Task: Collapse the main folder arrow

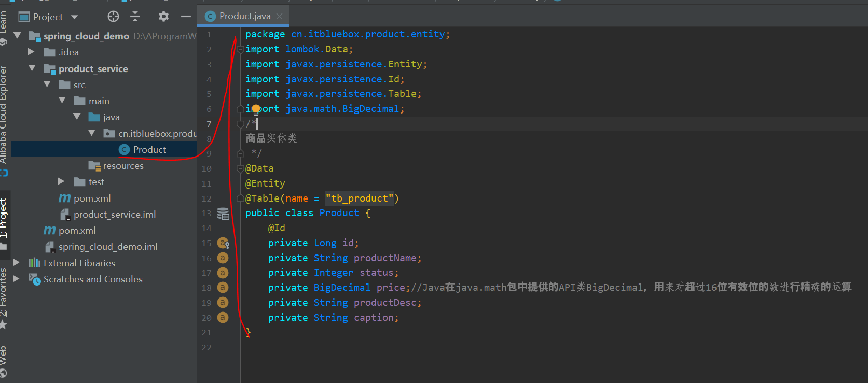Action: 62,101
